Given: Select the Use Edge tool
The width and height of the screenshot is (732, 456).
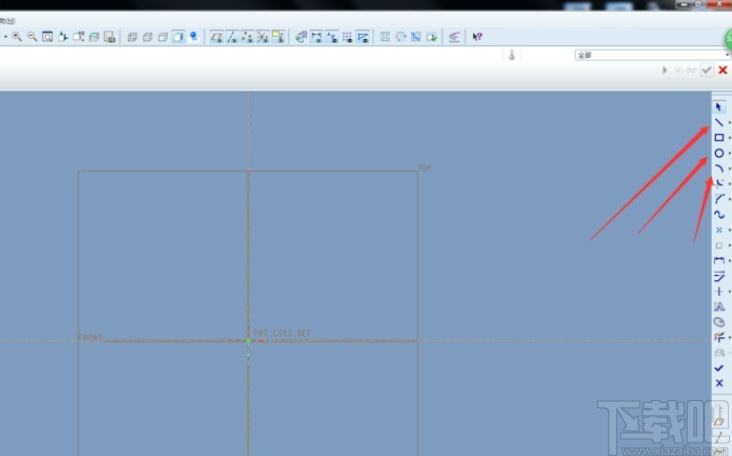Looking at the screenshot, I should click(x=719, y=245).
